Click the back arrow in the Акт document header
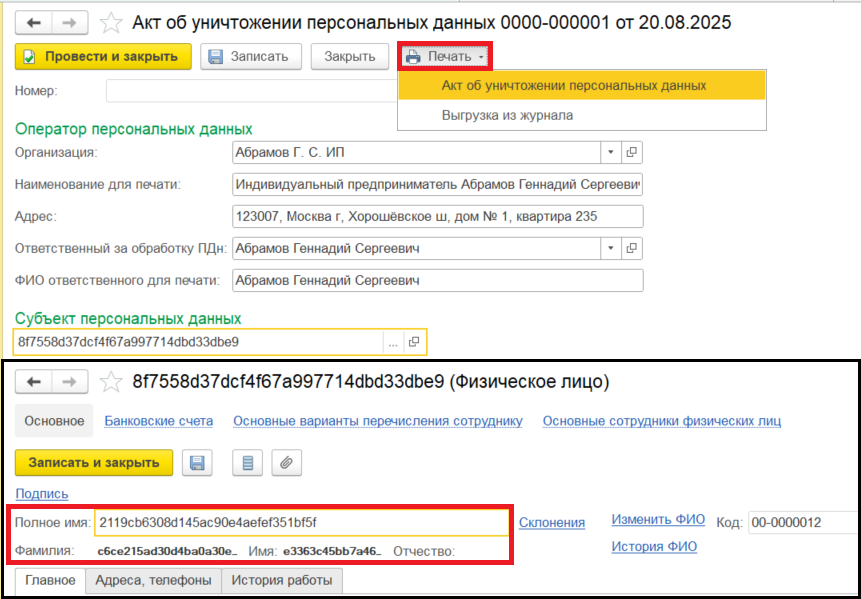Image resolution: width=861 pixels, height=599 pixels. pos(33,22)
